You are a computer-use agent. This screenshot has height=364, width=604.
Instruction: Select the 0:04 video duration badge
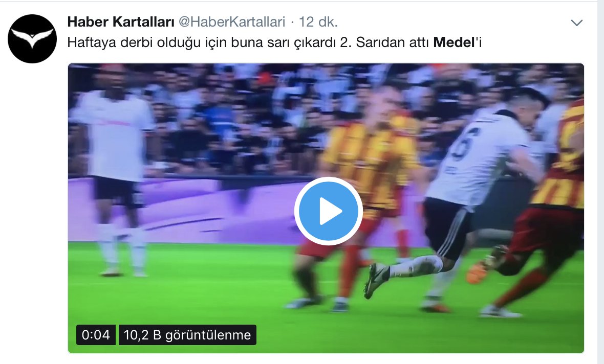click(96, 335)
